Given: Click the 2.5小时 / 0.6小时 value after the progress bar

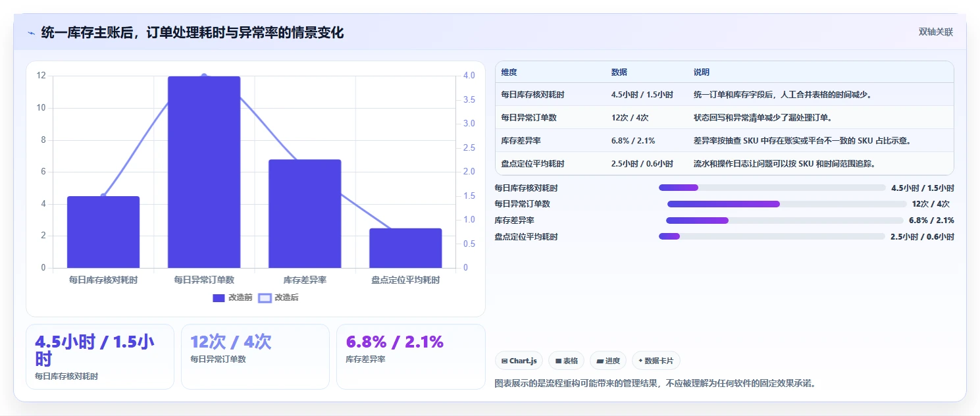Looking at the screenshot, I should [922, 237].
